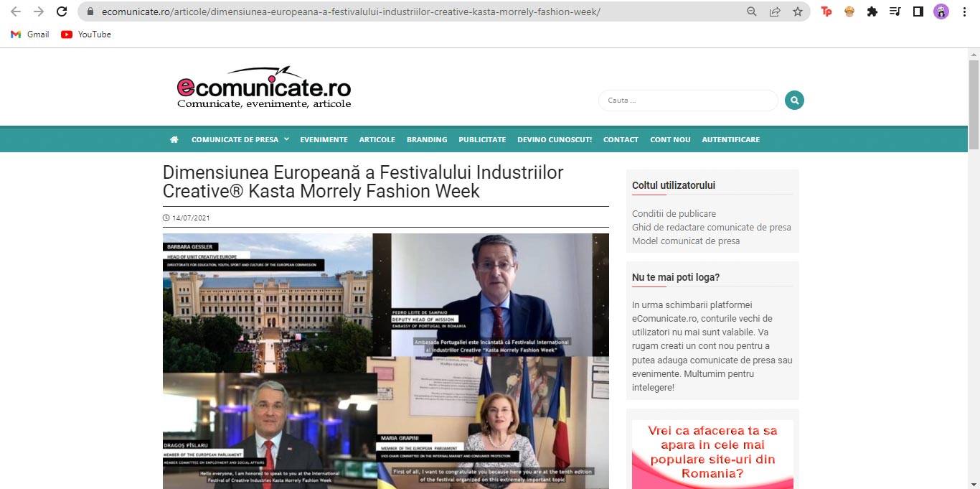The height and width of the screenshot is (489, 980).
Task: Click the article title Dimensiunea Europeană
Action: pos(363,182)
